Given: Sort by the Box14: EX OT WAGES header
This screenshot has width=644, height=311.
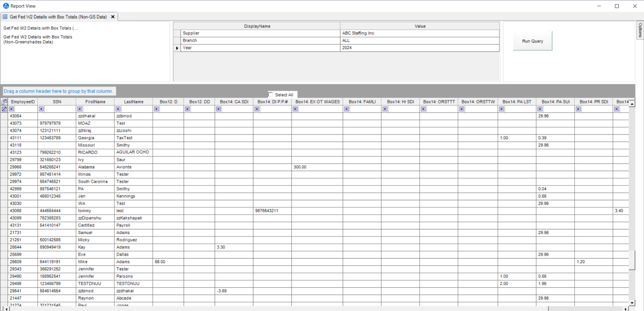Looking at the screenshot, I should click(317, 102).
